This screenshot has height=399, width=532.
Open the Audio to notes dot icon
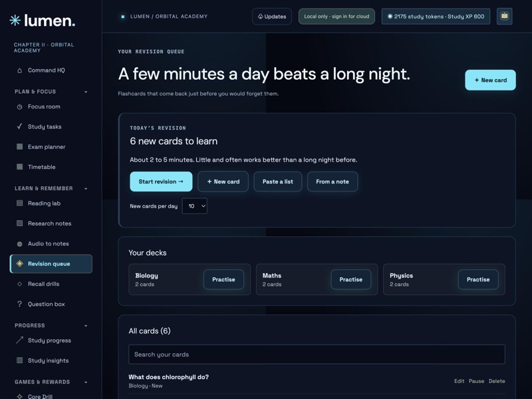[x=20, y=244]
